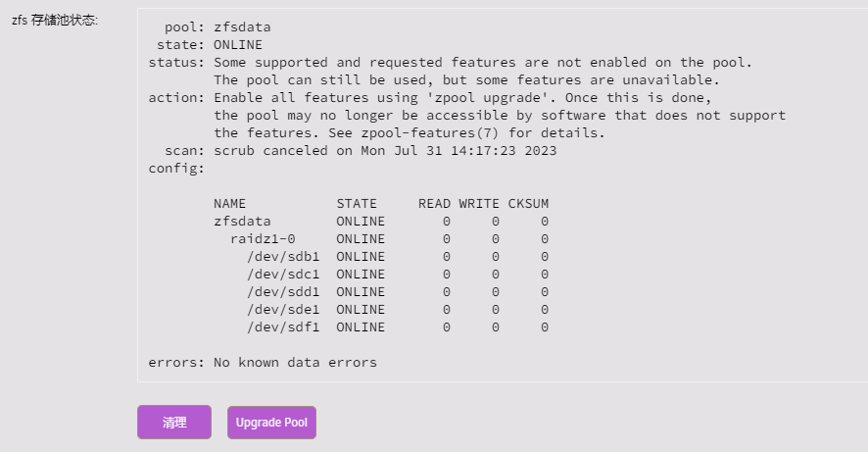The image size is (868, 452).
Task: Click the CKSUM column header
Action: pyautogui.click(x=528, y=204)
